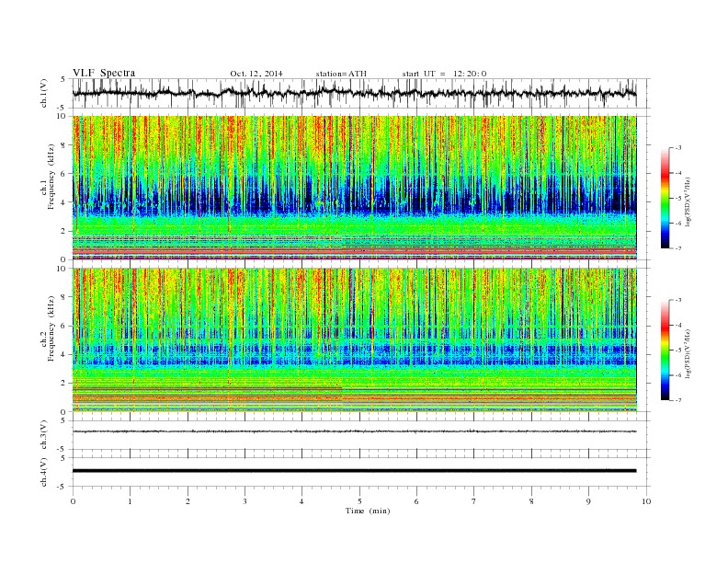Click the "VLF Spectra" plot title
The height and width of the screenshot is (563, 728).
[x=104, y=73]
